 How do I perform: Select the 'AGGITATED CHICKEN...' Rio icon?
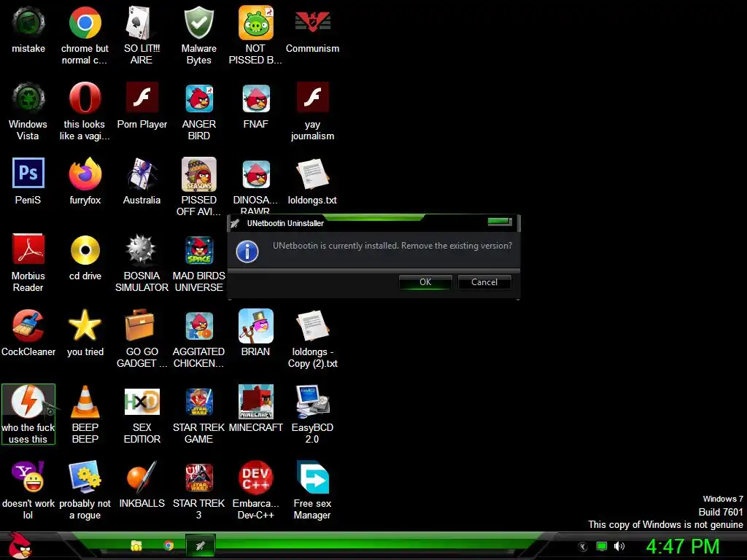[x=198, y=326]
